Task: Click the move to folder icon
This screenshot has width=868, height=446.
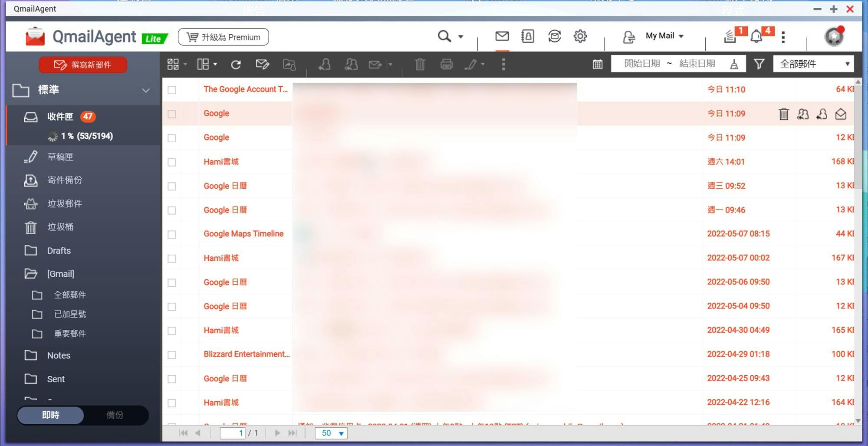Action: pyautogui.click(x=289, y=65)
